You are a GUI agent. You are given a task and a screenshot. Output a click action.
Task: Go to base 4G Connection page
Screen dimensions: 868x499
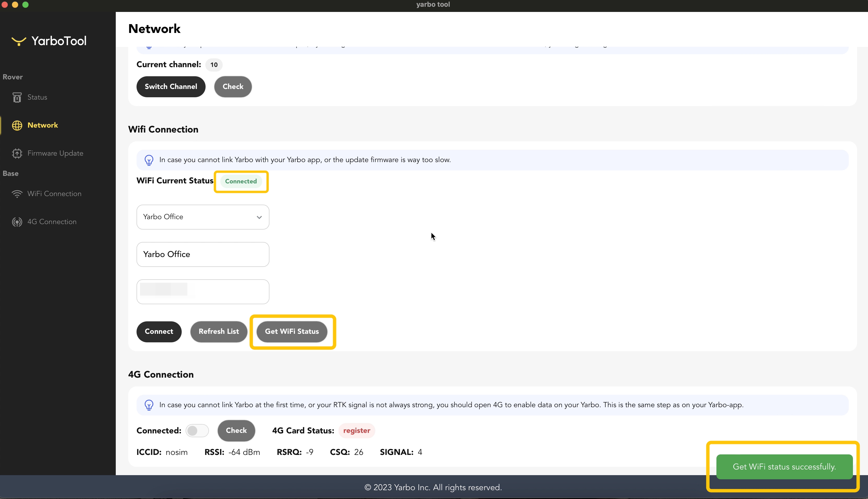[x=51, y=222]
